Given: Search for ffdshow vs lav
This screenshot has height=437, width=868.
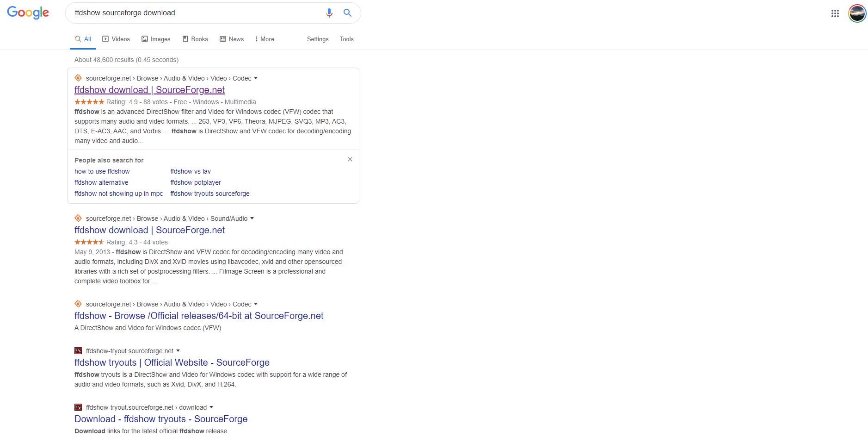Looking at the screenshot, I should (191, 171).
